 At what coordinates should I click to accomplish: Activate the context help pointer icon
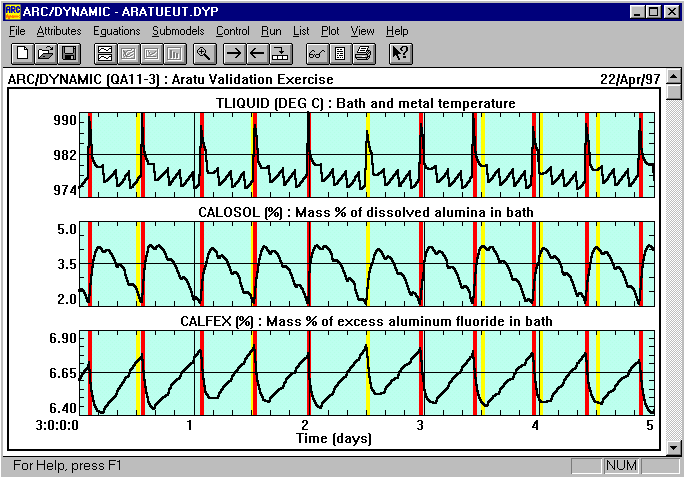click(399, 53)
